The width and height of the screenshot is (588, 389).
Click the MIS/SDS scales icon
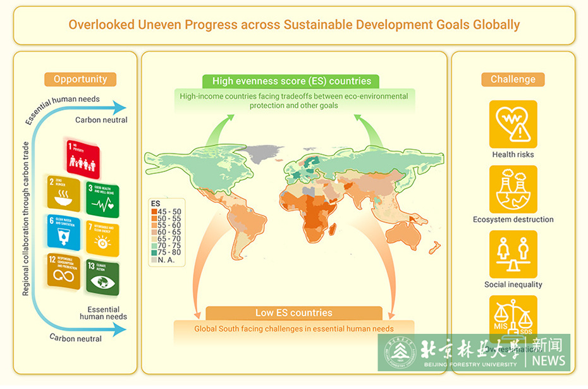click(x=513, y=316)
